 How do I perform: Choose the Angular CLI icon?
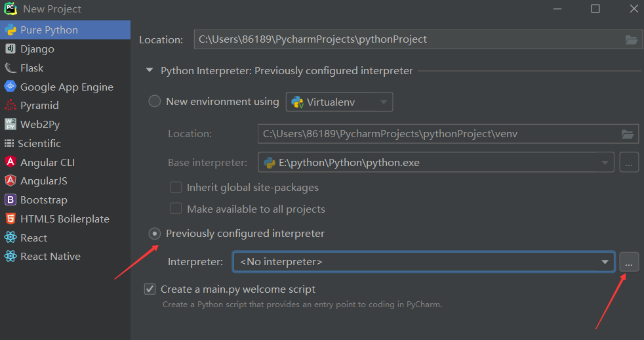10,162
